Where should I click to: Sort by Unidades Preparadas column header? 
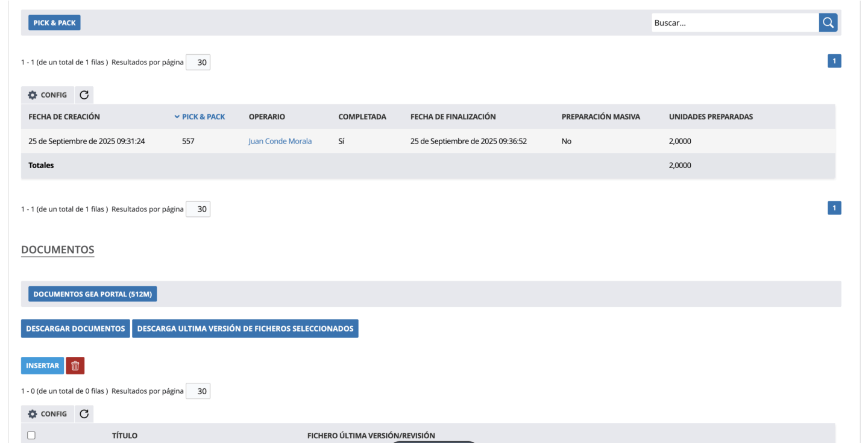click(x=711, y=117)
